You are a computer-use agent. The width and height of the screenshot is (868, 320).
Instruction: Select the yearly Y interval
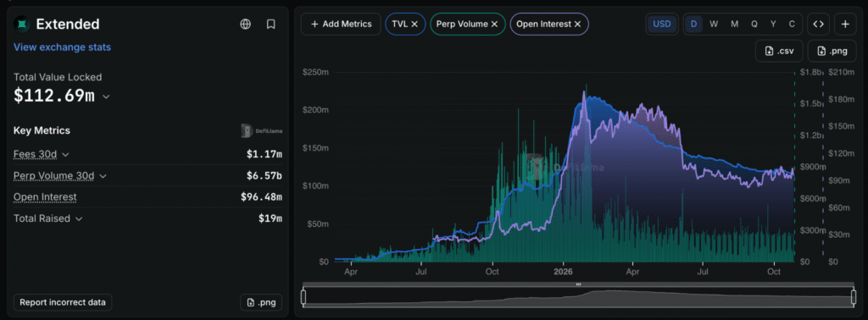pyautogui.click(x=773, y=25)
